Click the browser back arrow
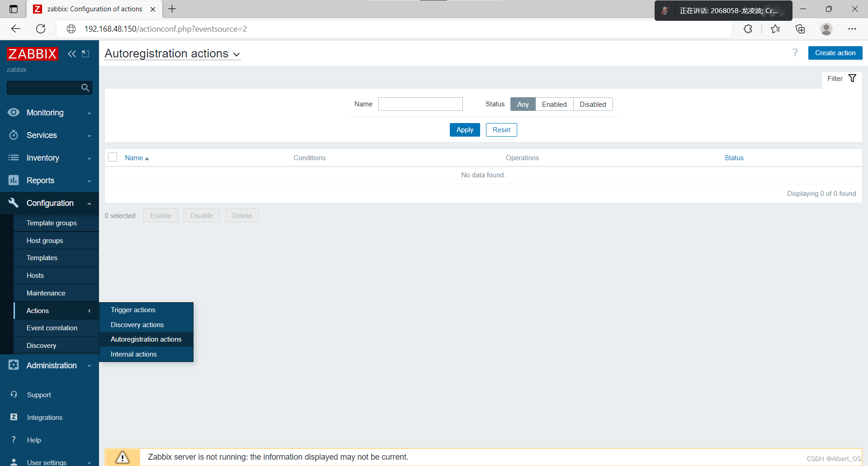This screenshot has width=868, height=466. (16, 29)
